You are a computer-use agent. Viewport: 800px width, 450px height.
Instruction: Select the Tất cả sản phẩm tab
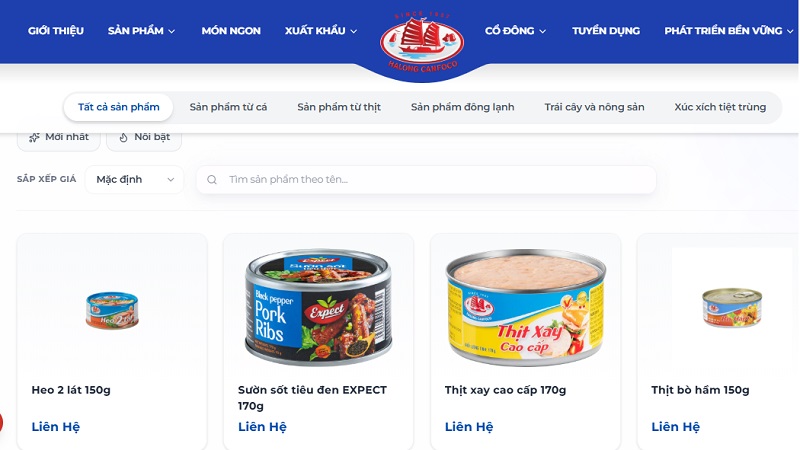click(x=118, y=107)
